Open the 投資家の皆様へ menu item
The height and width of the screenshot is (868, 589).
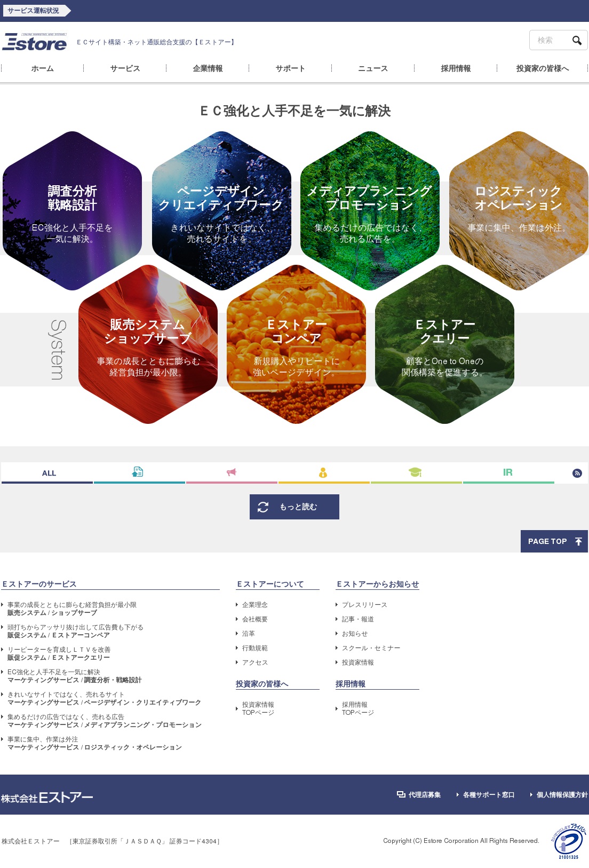pyautogui.click(x=543, y=68)
